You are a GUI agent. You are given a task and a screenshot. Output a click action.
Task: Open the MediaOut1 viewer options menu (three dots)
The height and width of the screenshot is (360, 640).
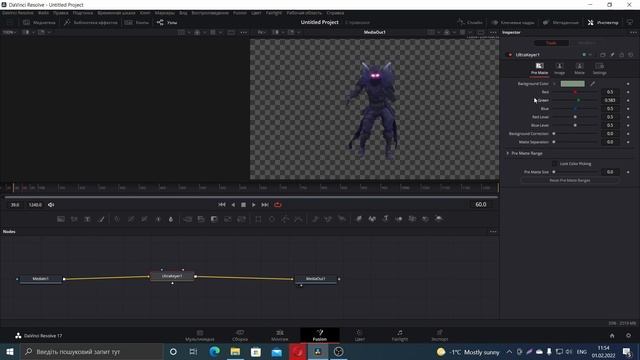click(x=493, y=32)
